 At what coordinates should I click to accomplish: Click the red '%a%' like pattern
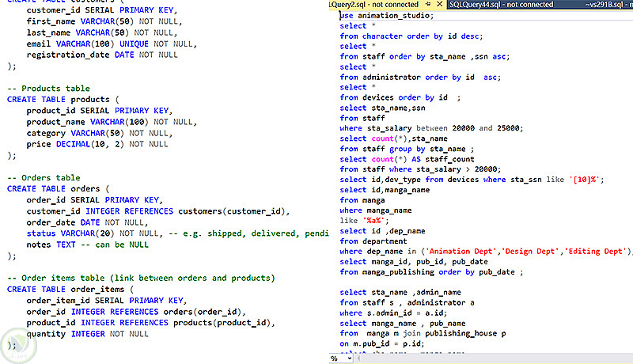374,220
